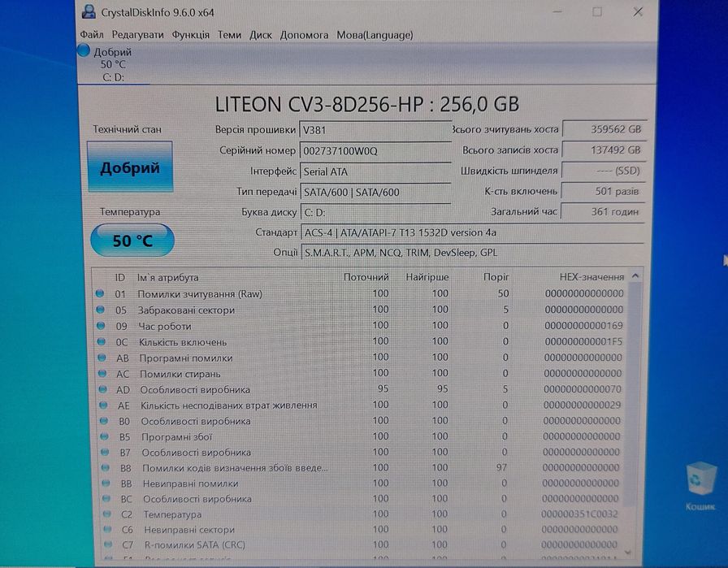Select the Забраковані сектори row
The image size is (728, 568).
(360, 310)
